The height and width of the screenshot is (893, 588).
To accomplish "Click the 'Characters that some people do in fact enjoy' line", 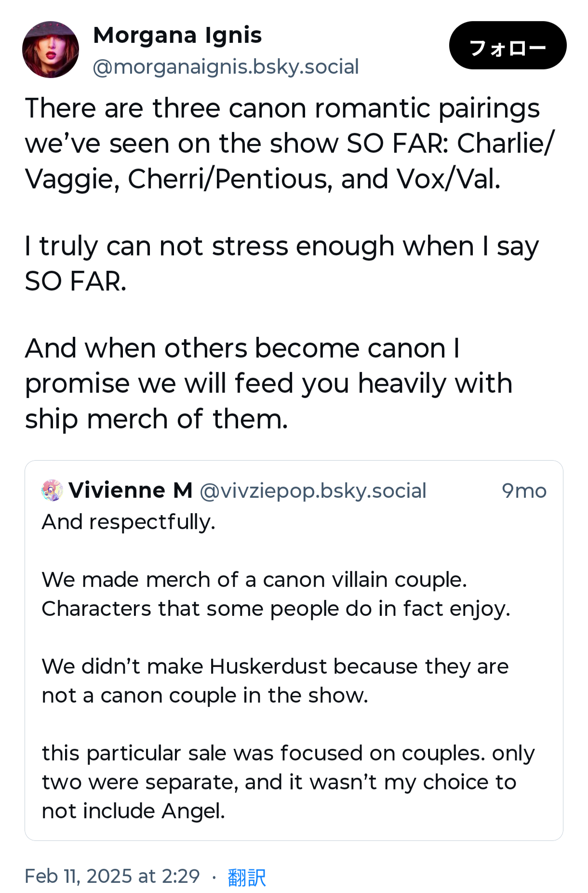I will 276,609.
